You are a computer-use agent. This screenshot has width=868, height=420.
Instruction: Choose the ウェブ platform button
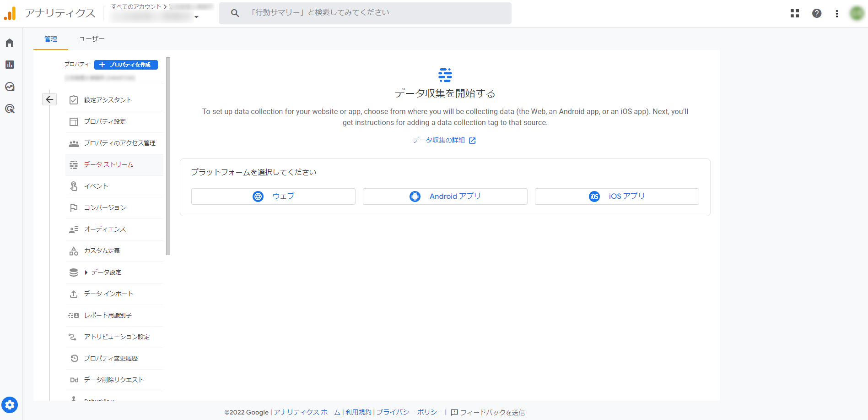click(273, 196)
